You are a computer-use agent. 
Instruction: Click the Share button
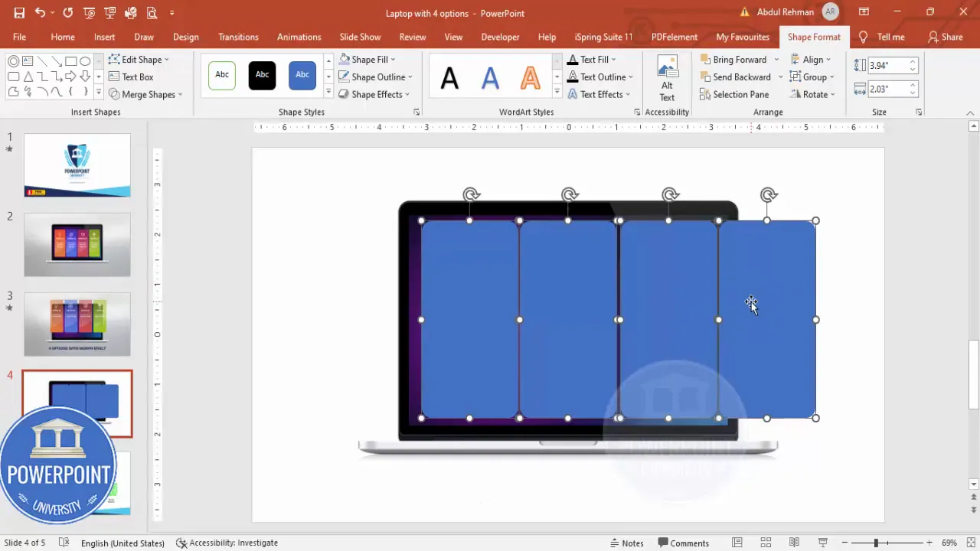pos(946,37)
